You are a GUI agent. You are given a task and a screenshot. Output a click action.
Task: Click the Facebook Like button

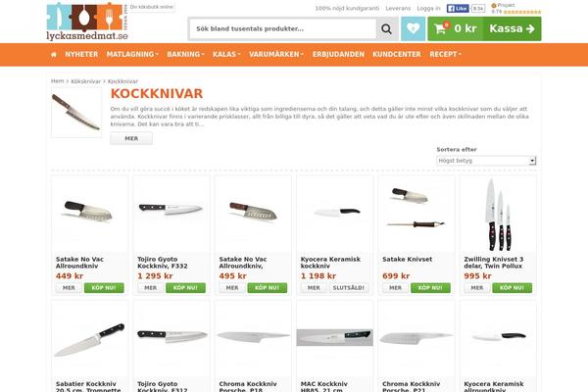pyautogui.click(x=458, y=8)
